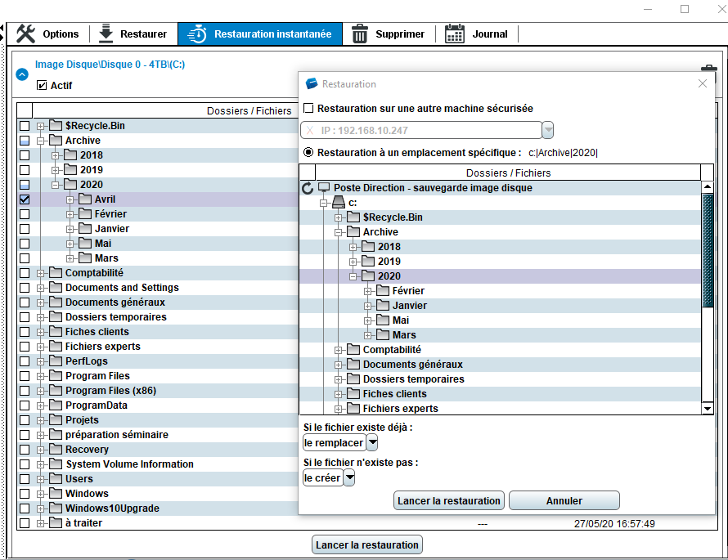Open the Supprimer tab
Viewport: 728px width, 560px height.
[389, 34]
